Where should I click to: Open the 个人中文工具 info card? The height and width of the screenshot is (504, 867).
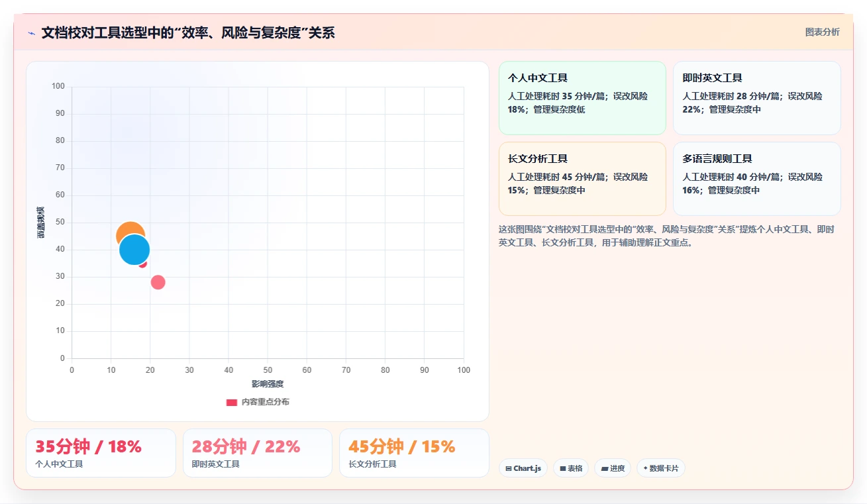(x=582, y=98)
